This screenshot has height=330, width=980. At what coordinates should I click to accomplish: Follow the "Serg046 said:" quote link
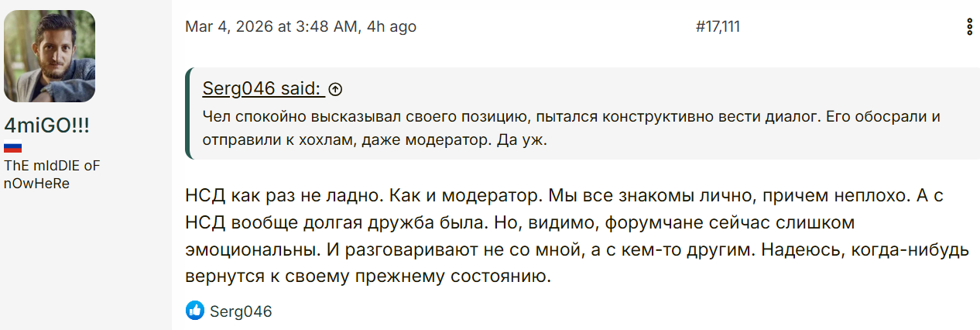pyautogui.click(x=263, y=88)
